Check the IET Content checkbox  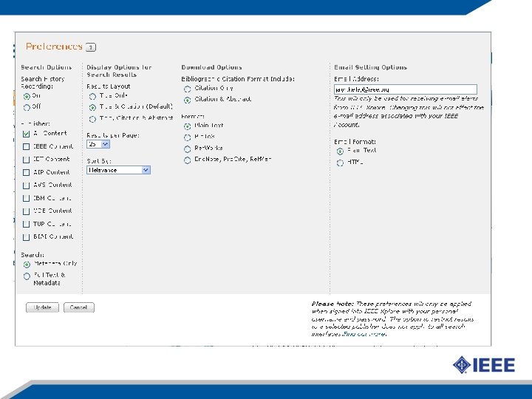point(26,160)
